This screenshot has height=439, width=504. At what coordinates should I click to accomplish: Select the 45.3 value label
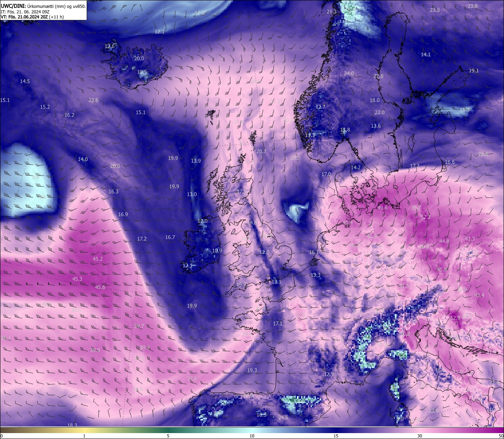(77, 279)
